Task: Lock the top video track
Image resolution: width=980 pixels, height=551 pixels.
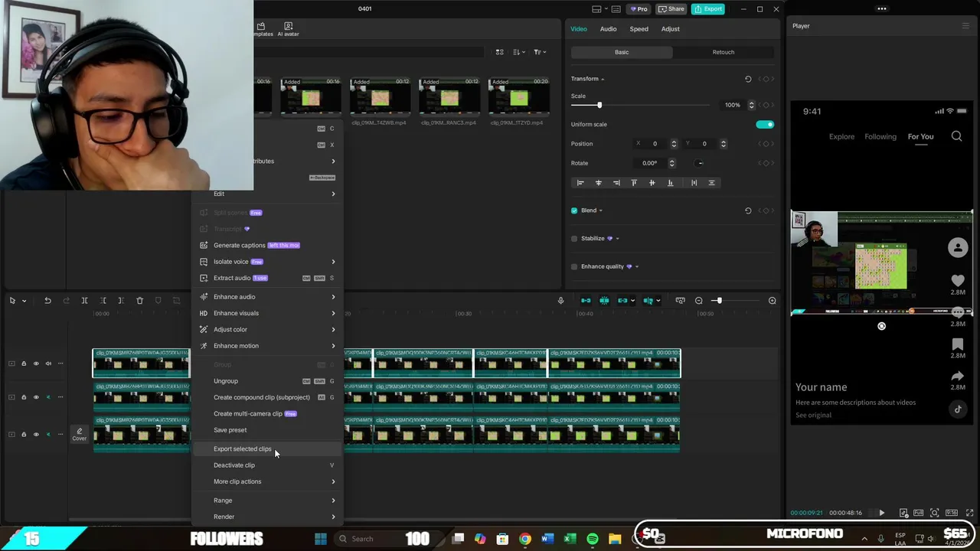Action: 24,364
